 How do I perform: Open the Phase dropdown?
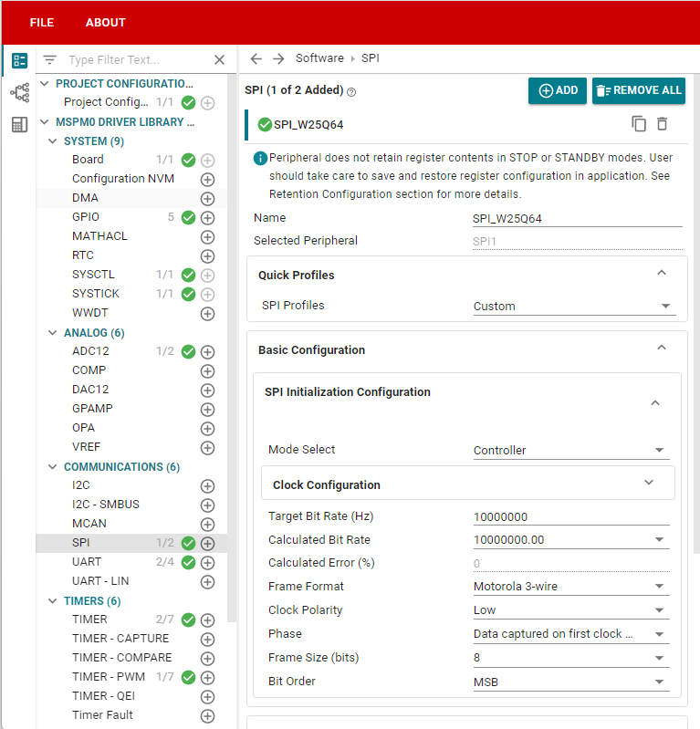click(571, 634)
